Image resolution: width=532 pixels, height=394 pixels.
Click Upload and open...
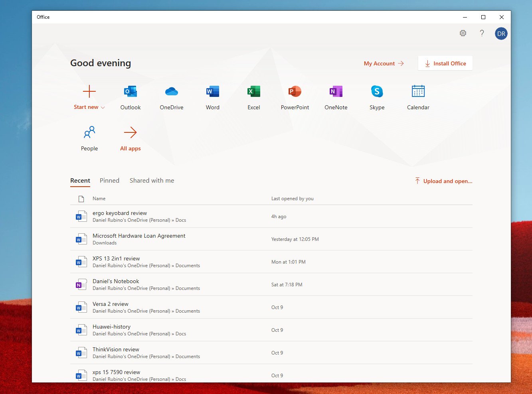tap(443, 181)
